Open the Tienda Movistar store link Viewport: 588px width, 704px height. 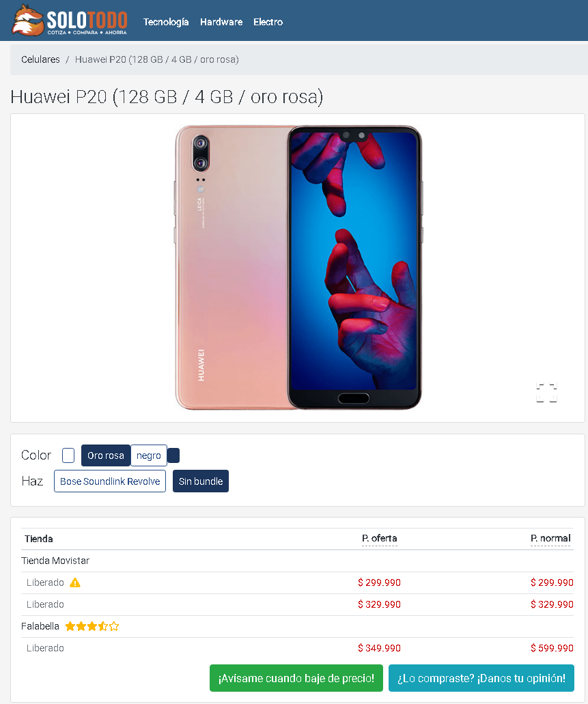[55, 561]
